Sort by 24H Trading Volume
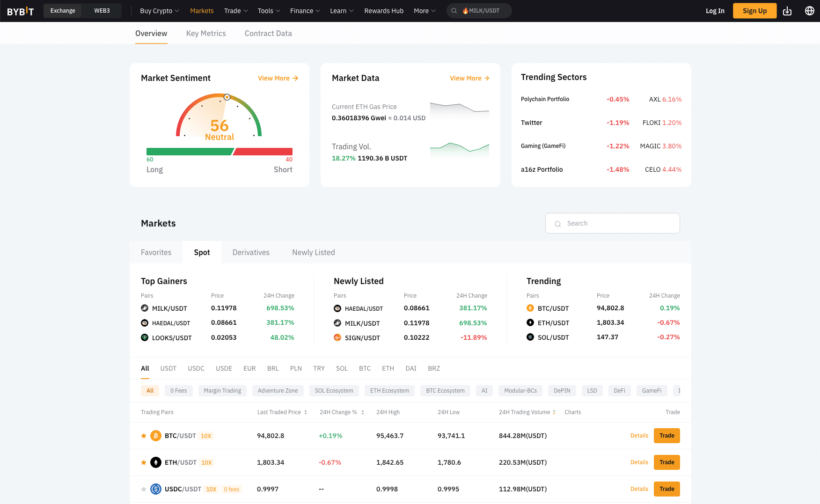Image resolution: width=820 pixels, height=504 pixels. (527, 412)
